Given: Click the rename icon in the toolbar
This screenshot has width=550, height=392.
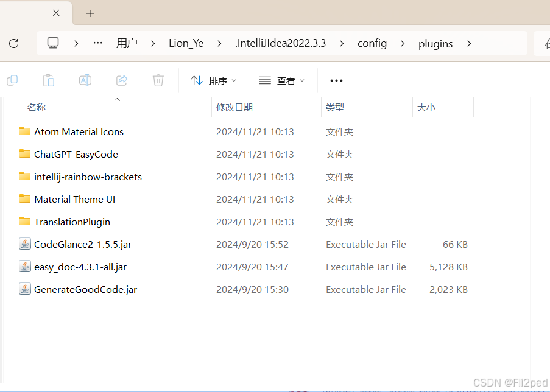Looking at the screenshot, I should pyautogui.click(x=85, y=80).
